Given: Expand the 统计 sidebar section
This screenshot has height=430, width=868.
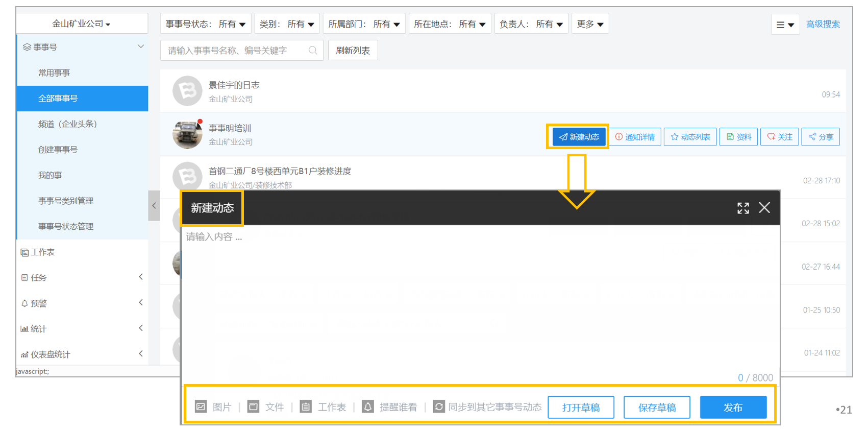Looking at the screenshot, I should (82, 329).
